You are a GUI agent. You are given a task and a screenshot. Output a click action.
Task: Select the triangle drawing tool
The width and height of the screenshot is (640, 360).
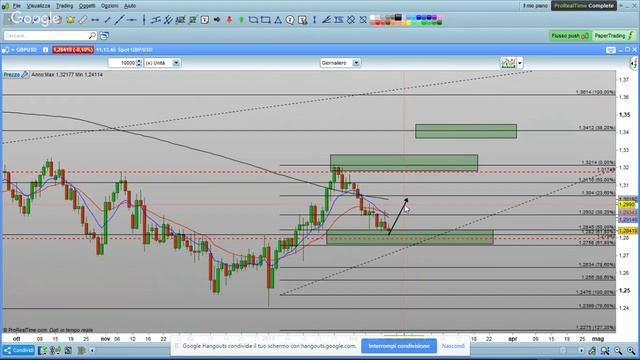tap(278, 20)
